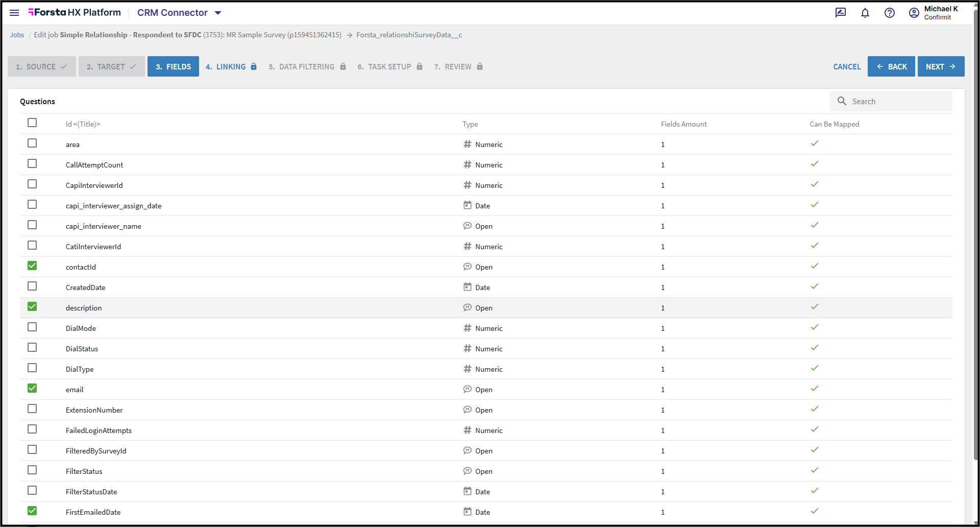Click the hash icon in FailedLoginAttempts row
The image size is (980, 527).
tap(467, 430)
